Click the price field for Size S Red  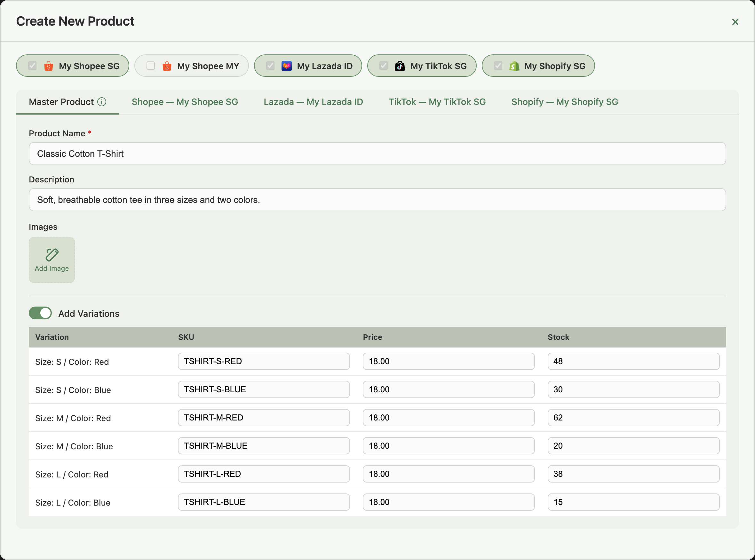click(x=449, y=361)
